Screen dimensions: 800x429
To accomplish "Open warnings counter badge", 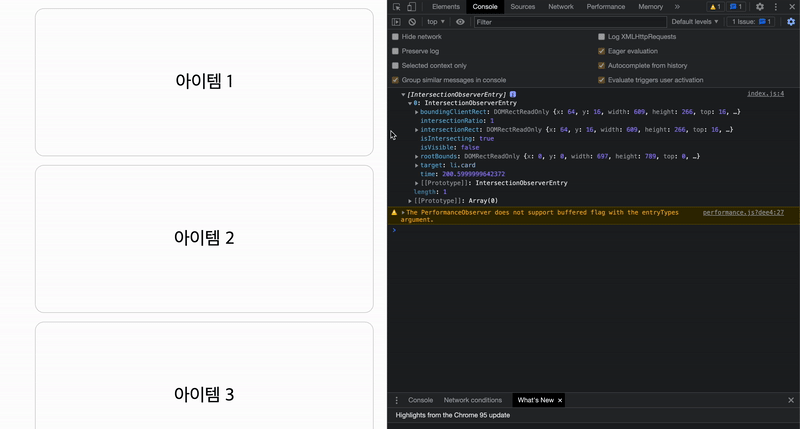I will [x=715, y=7].
